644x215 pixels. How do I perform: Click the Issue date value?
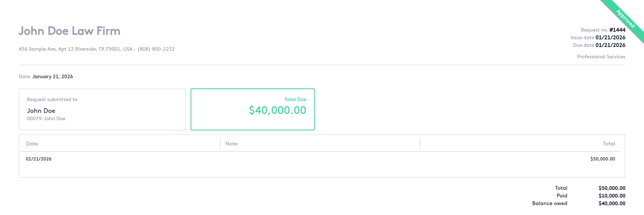point(610,37)
